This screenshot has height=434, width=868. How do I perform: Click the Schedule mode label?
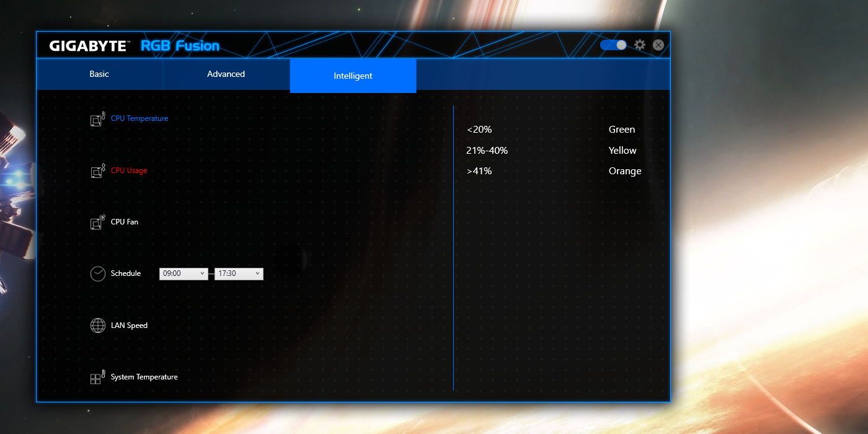tap(126, 273)
